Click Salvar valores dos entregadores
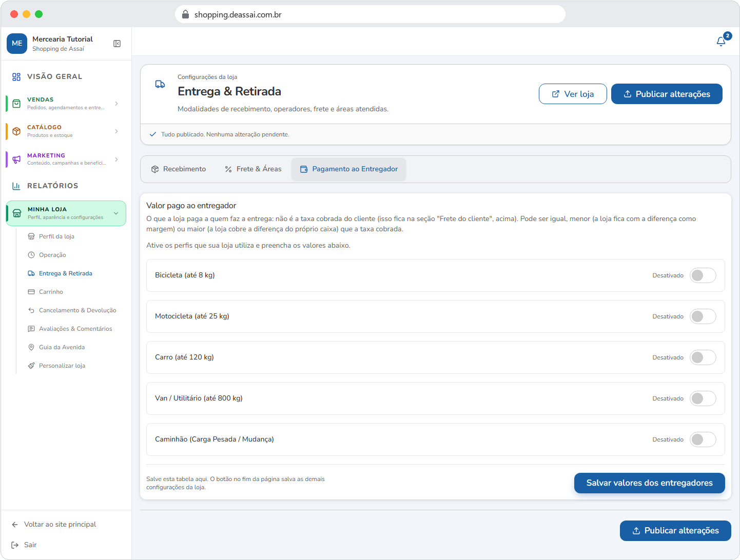The height and width of the screenshot is (560, 740). (650, 483)
